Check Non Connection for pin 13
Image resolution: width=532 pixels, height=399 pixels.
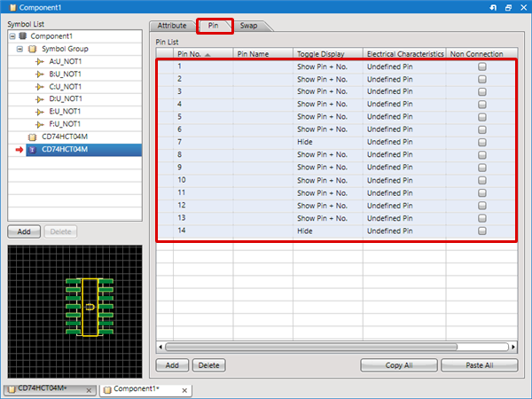[482, 218]
